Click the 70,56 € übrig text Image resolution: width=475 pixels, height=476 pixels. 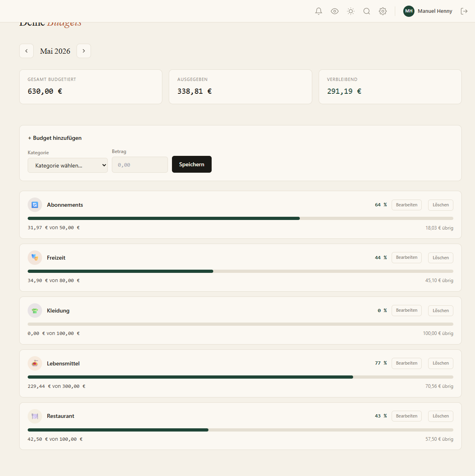(x=439, y=386)
